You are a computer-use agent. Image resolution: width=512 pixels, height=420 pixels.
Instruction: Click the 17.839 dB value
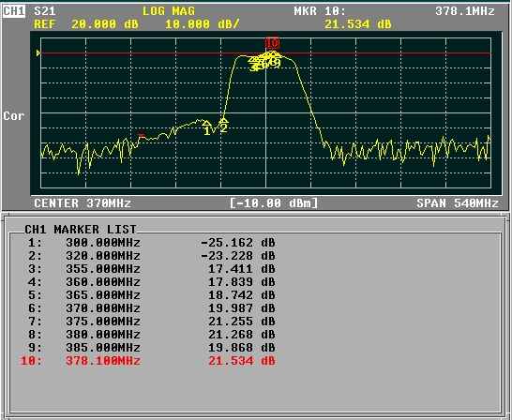click(x=242, y=282)
